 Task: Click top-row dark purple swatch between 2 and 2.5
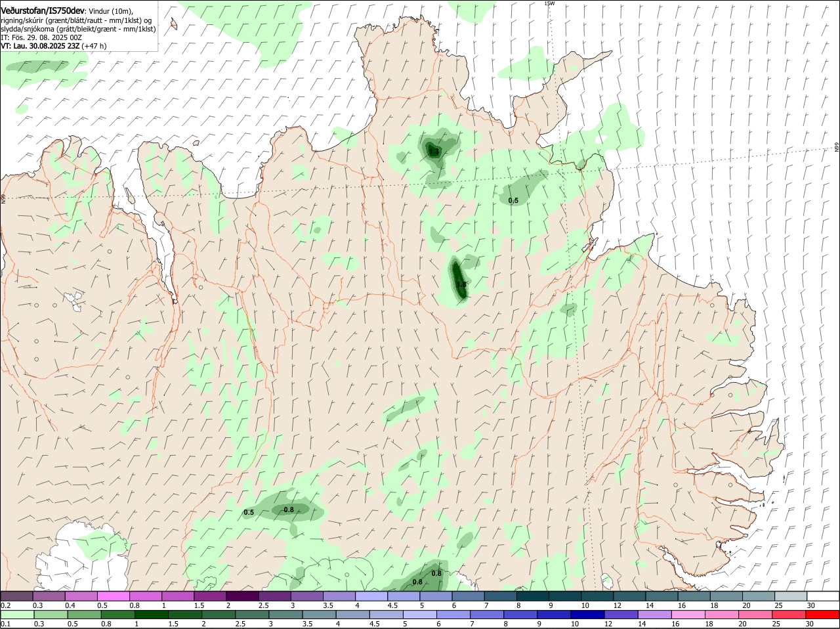click(x=242, y=596)
